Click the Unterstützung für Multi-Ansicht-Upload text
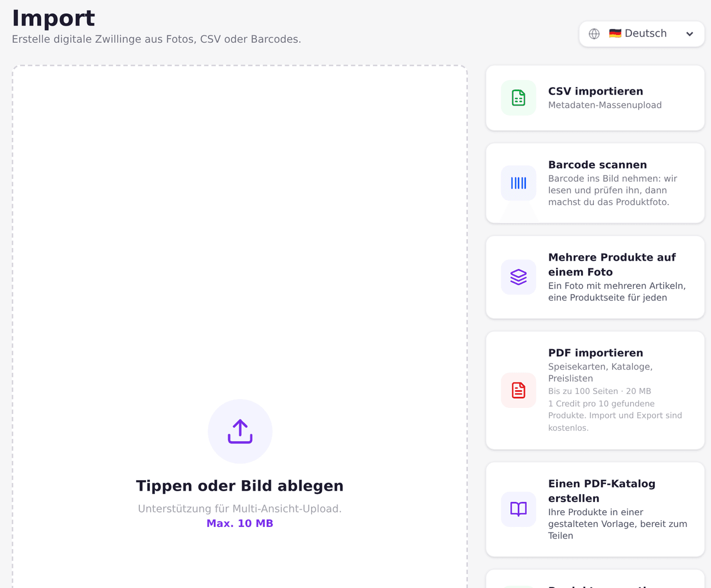The width and height of the screenshot is (711, 588). coord(240,509)
